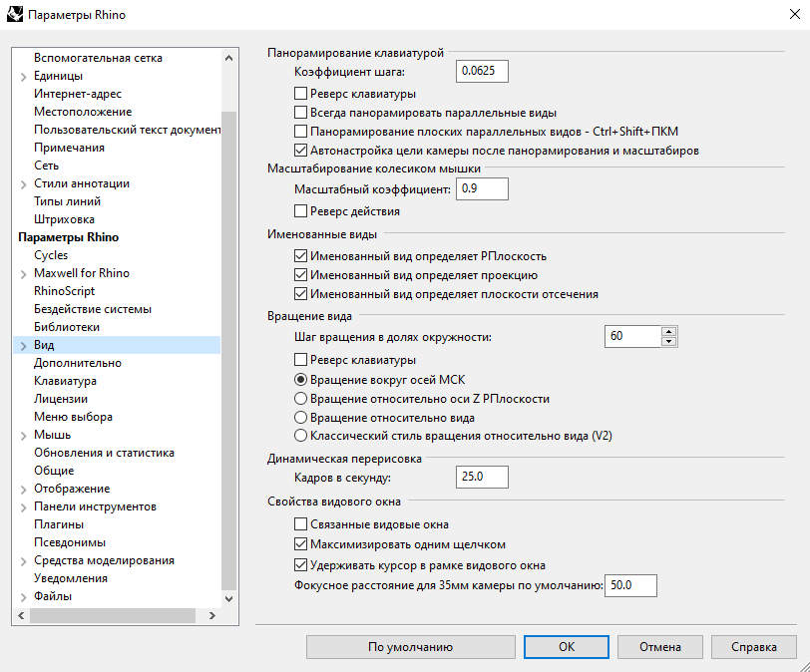Open RhinoScript settings page
Image resolution: width=810 pixels, height=672 pixels.
coord(65,290)
